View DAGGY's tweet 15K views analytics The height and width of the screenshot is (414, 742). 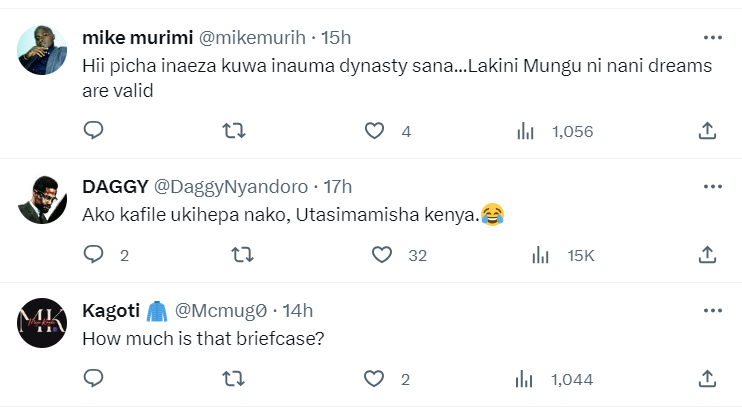[541, 255]
